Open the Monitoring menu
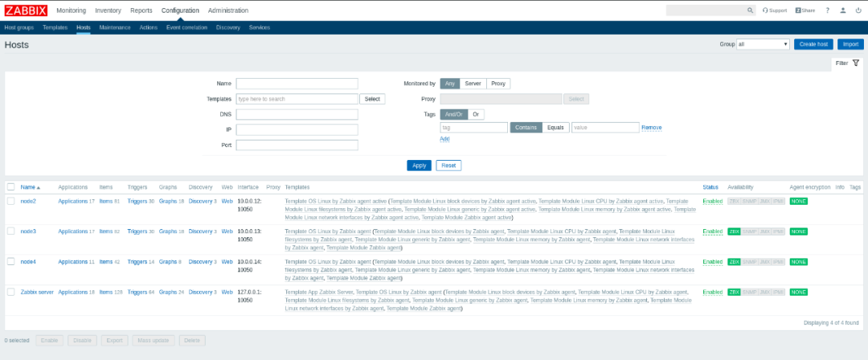Screen dimensions: 868x360 click(x=72, y=10)
